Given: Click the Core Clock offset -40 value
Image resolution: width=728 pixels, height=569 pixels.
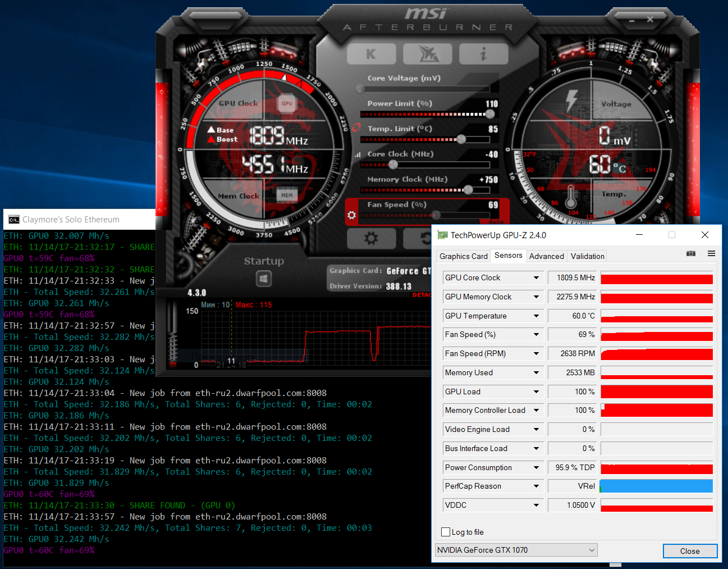Looking at the screenshot, I should (492, 154).
